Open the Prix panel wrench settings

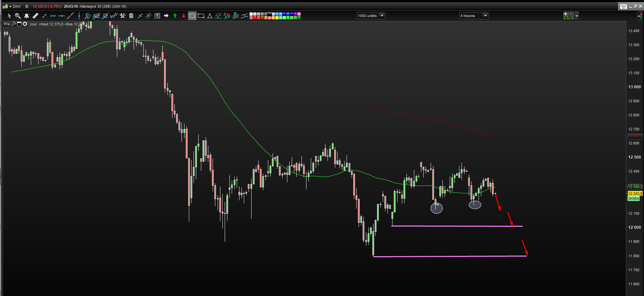[14, 24]
